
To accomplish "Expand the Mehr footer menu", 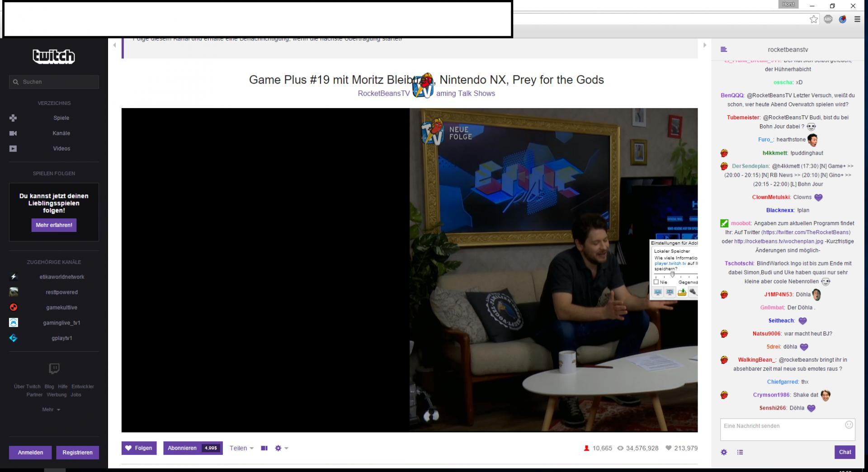I will [x=51, y=410].
